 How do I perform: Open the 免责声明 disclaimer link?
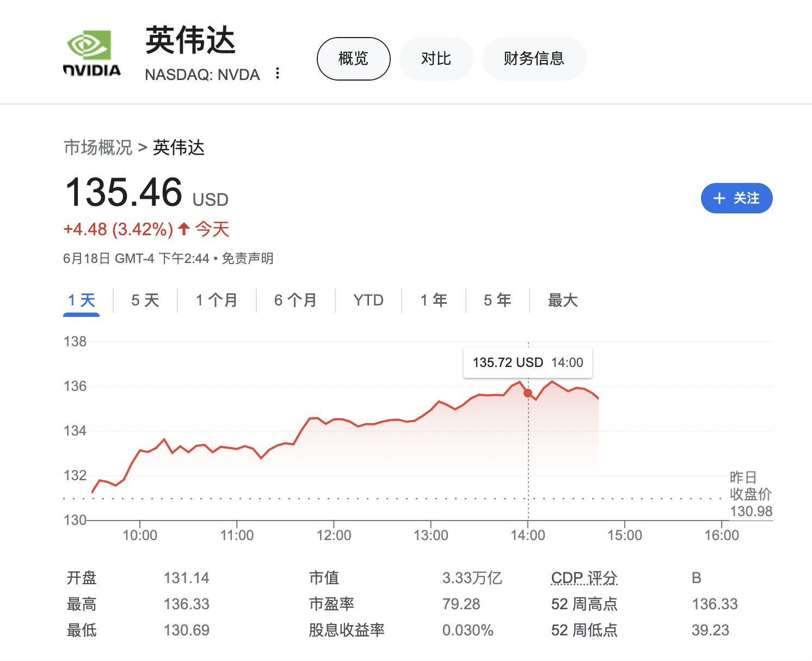coord(248,259)
